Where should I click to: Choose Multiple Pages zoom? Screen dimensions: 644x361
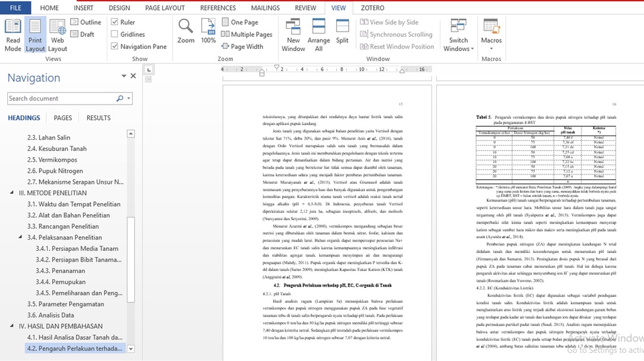247,34
